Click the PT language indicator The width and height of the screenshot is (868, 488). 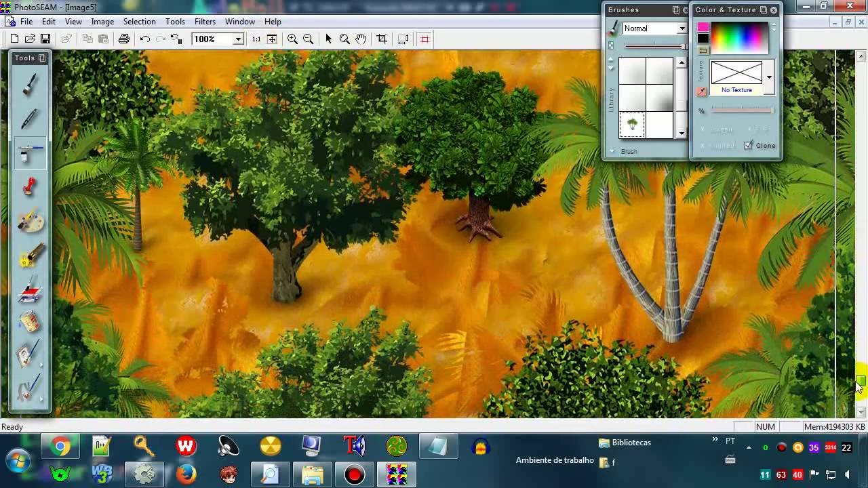tap(730, 441)
